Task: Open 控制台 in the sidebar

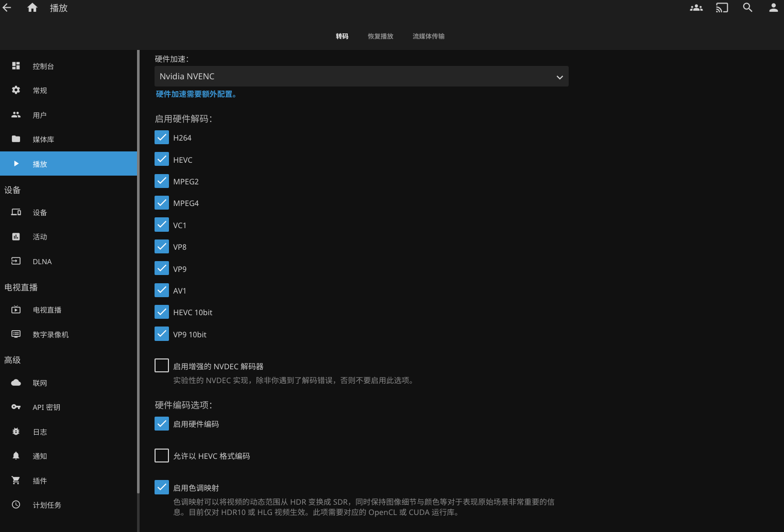Action: (x=69, y=66)
